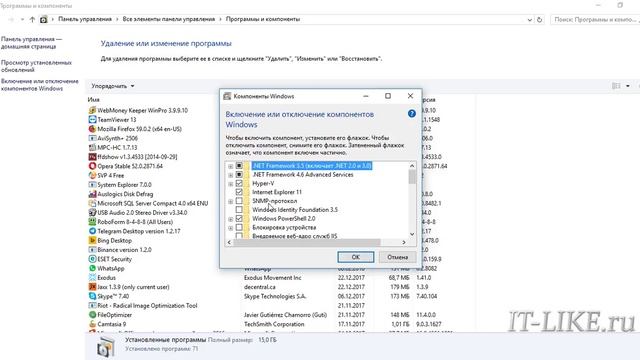The width and height of the screenshot is (640, 360).
Task: Click Программы и компоненты breadcrumb
Action: [263, 19]
